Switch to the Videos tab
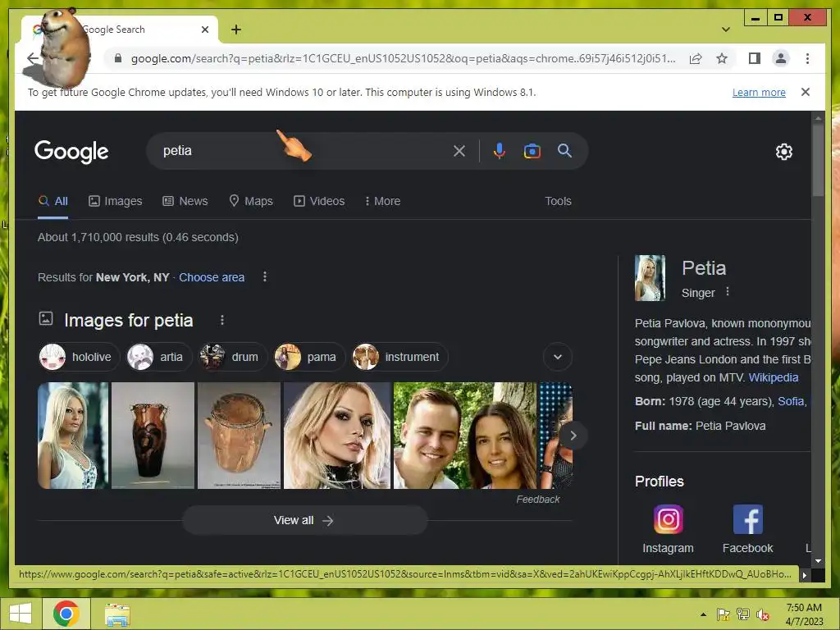The width and height of the screenshot is (840, 630). (319, 202)
